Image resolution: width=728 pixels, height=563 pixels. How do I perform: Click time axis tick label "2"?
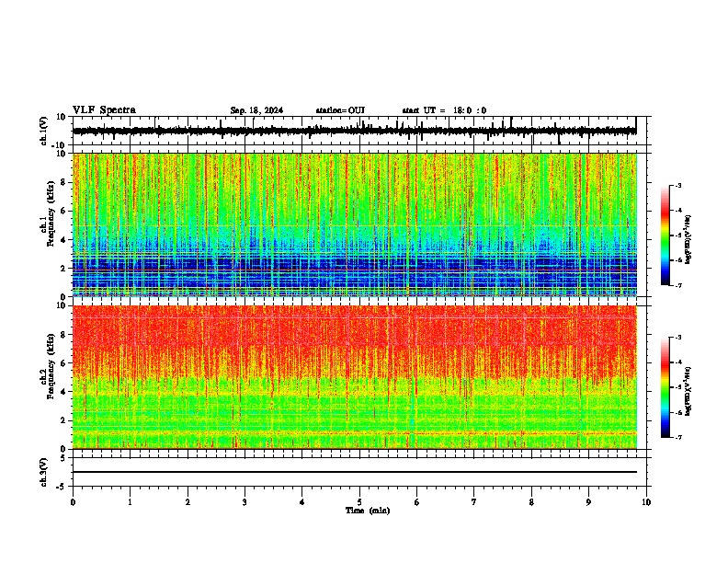point(188,502)
